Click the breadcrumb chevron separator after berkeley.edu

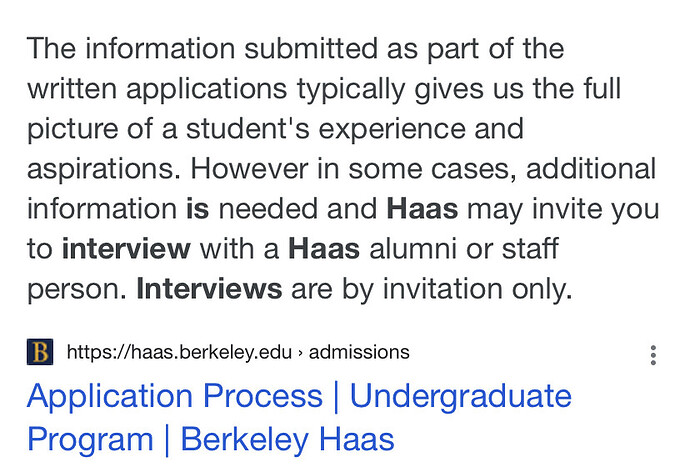pyautogui.click(x=301, y=352)
